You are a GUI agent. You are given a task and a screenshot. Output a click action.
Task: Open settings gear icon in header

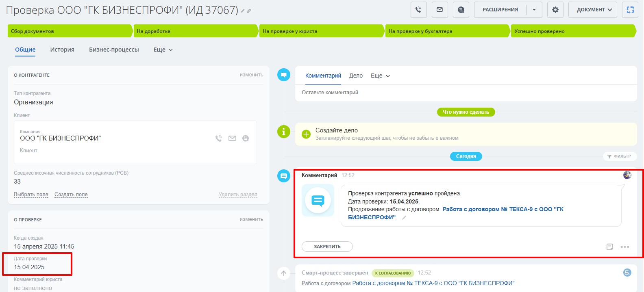pyautogui.click(x=555, y=10)
